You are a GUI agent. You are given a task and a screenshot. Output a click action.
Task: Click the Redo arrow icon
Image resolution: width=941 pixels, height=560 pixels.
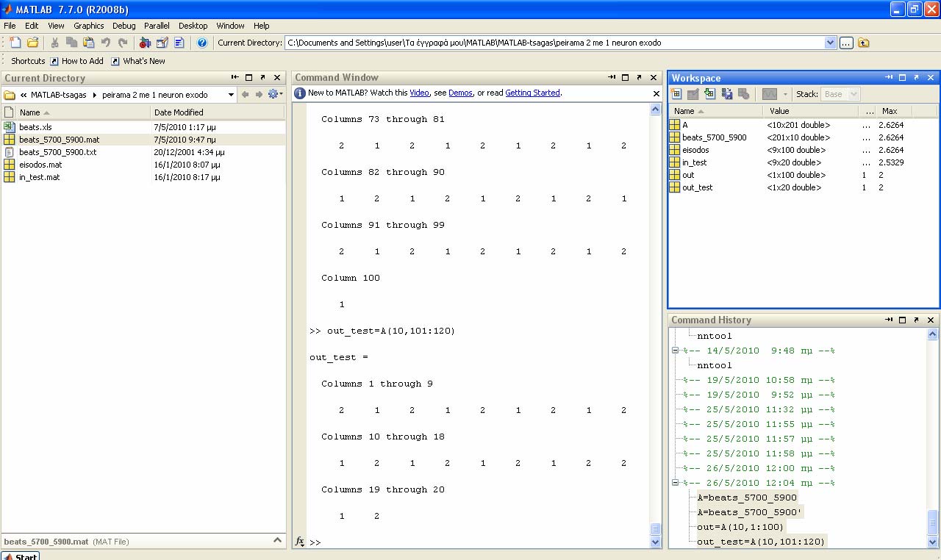(x=123, y=43)
